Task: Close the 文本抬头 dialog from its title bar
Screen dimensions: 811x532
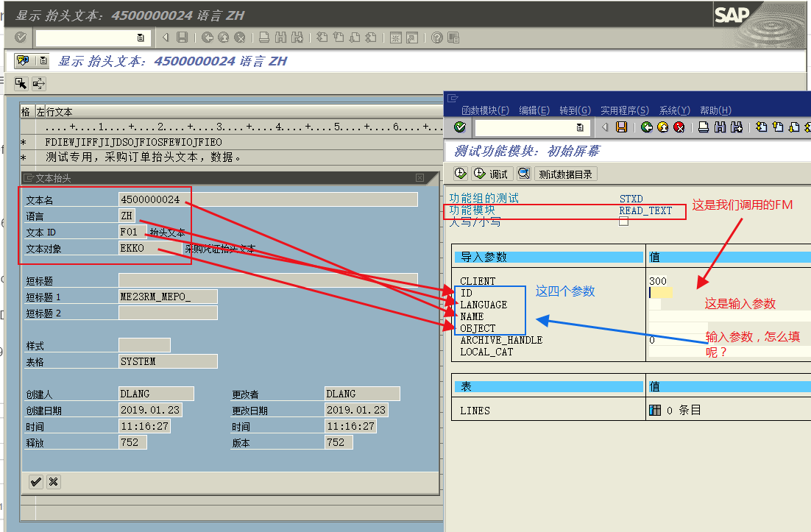Action: [419, 178]
